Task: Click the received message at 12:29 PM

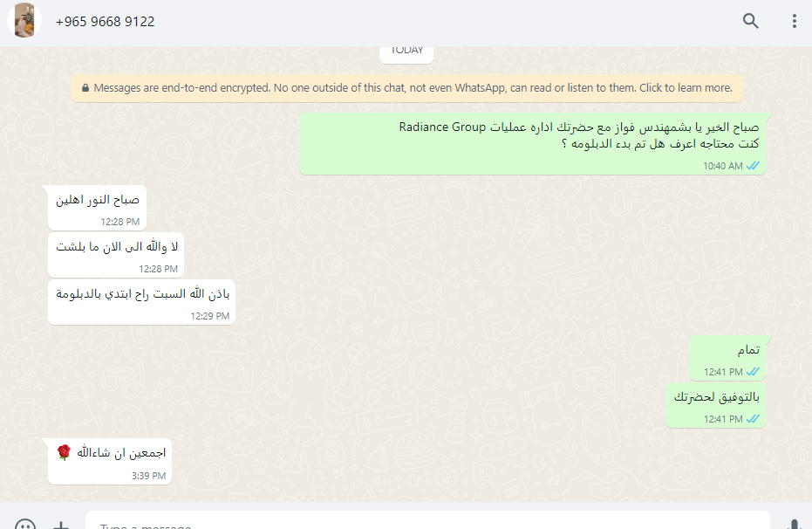Action: 141,303
